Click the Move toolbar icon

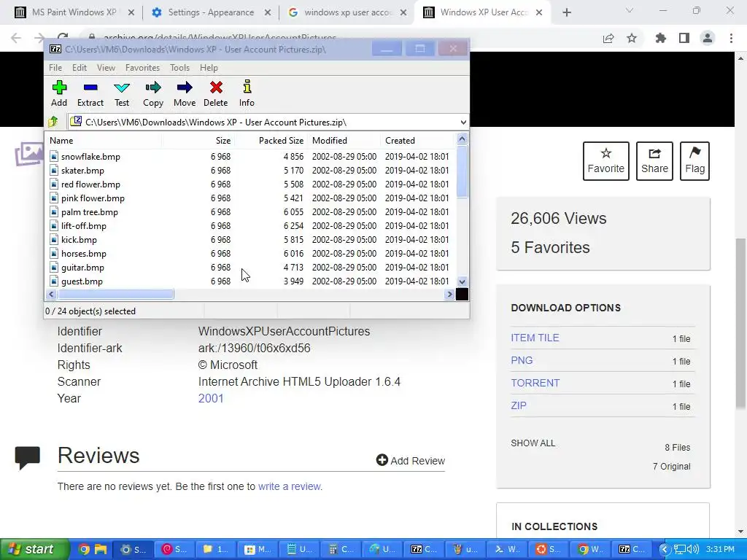[185, 87]
